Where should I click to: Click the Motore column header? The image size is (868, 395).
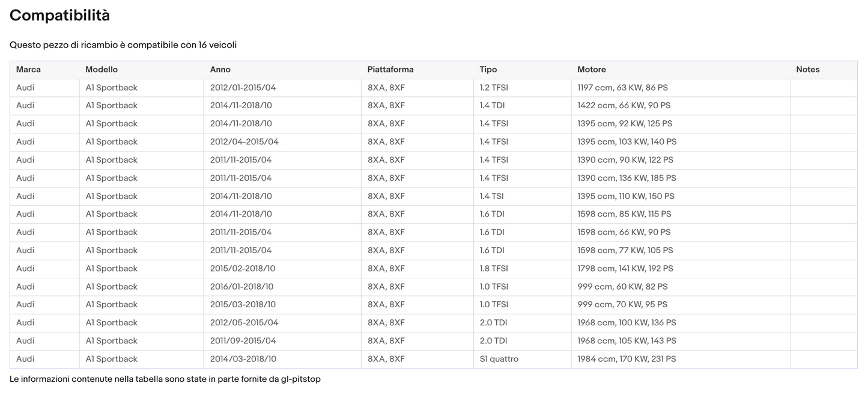(x=592, y=70)
